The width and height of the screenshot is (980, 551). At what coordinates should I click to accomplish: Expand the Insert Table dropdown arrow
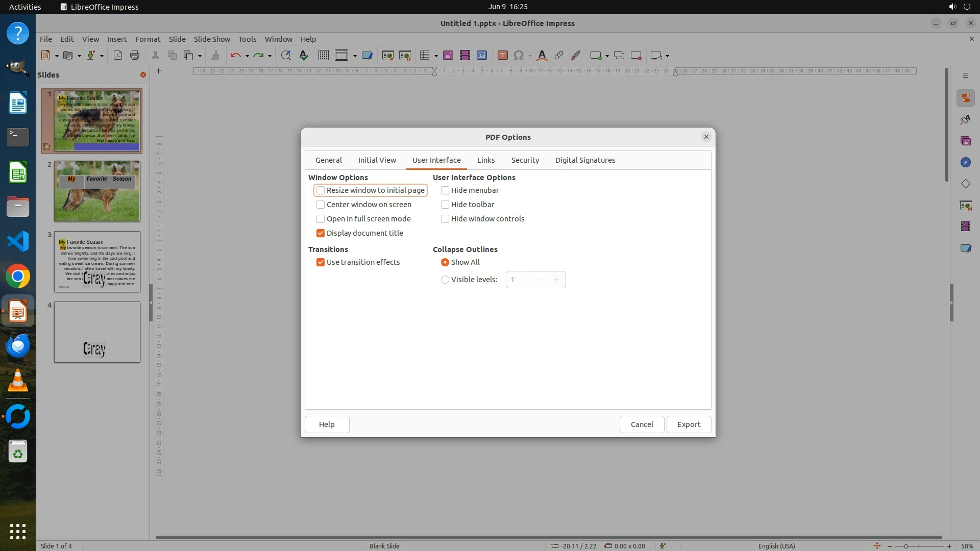(436, 56)
